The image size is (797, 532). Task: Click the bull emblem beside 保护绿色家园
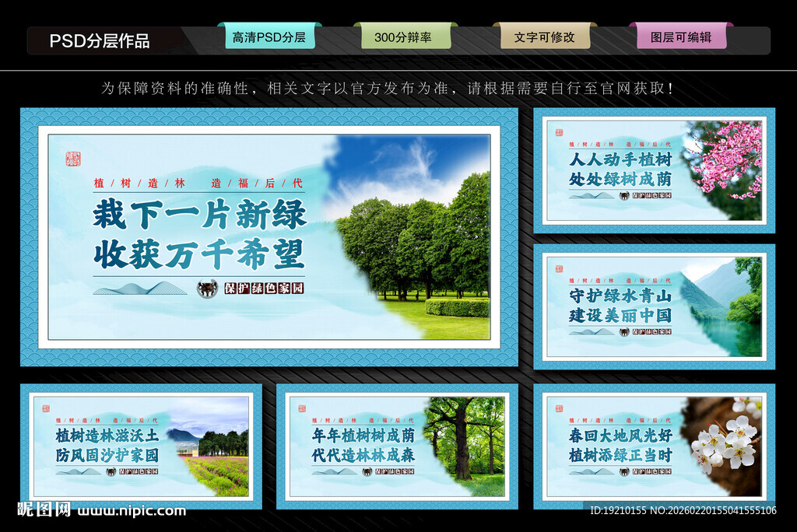pyautogui.click(x=207, y=289)
